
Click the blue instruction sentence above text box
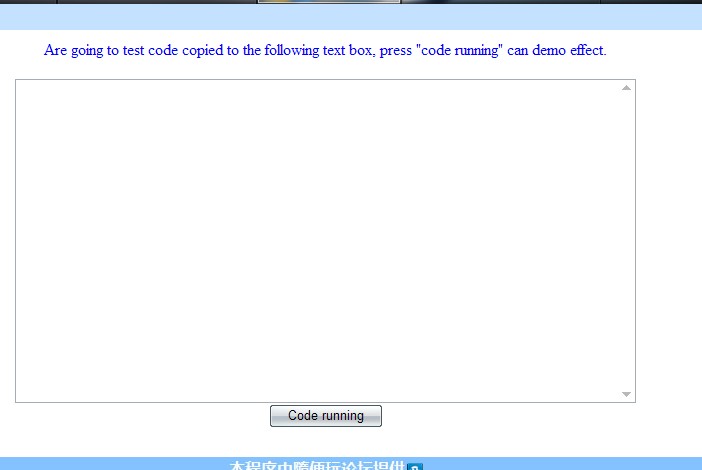tap(325, 50)
